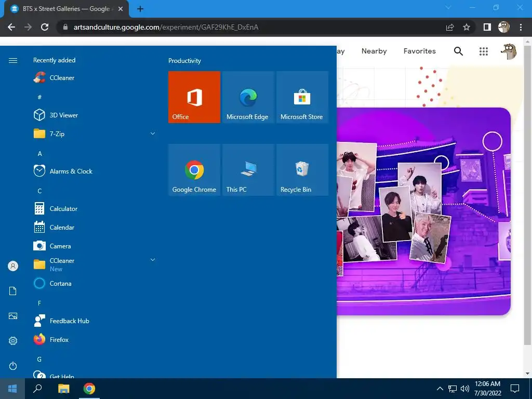Open the Chrome profile avatar
The image size is (532, 399).
(x=504, y=27)
